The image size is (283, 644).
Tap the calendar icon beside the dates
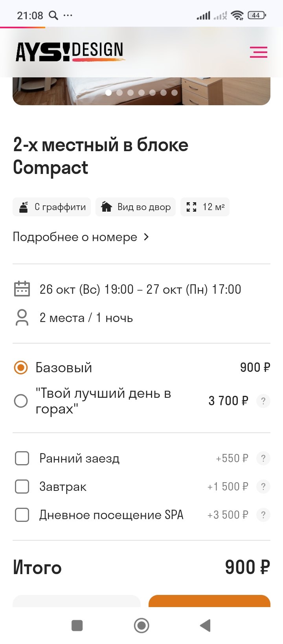click(22, 289)
